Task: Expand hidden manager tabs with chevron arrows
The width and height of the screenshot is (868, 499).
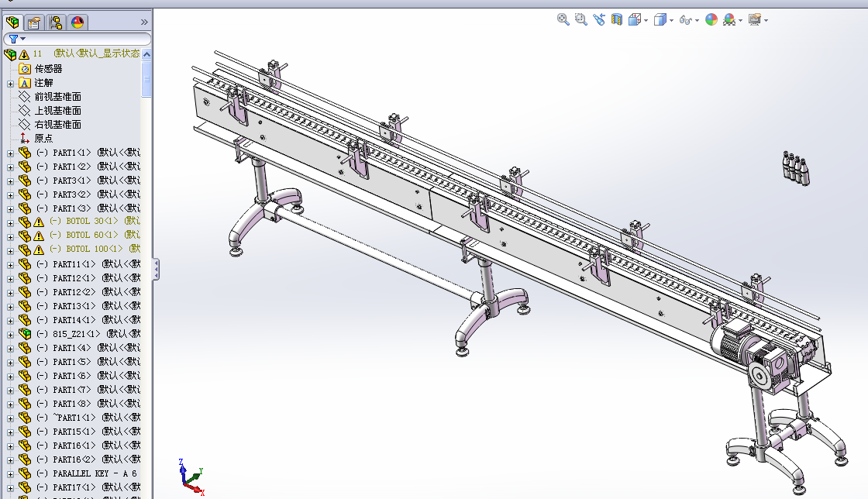Action: point(144,22)
